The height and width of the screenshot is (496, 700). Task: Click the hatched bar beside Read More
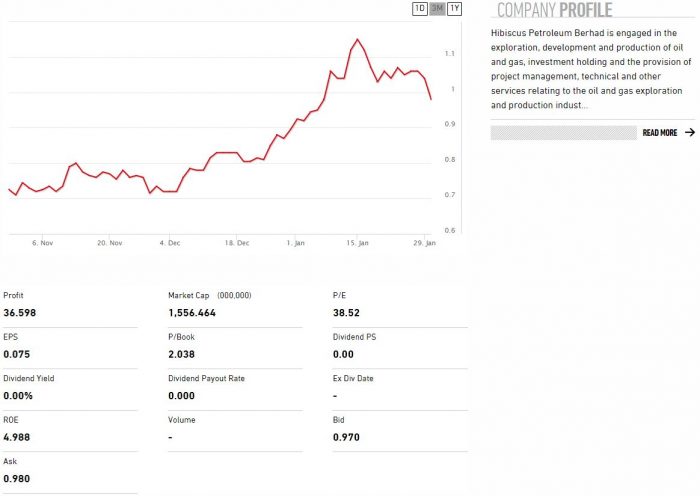click(x=563, y=132)
